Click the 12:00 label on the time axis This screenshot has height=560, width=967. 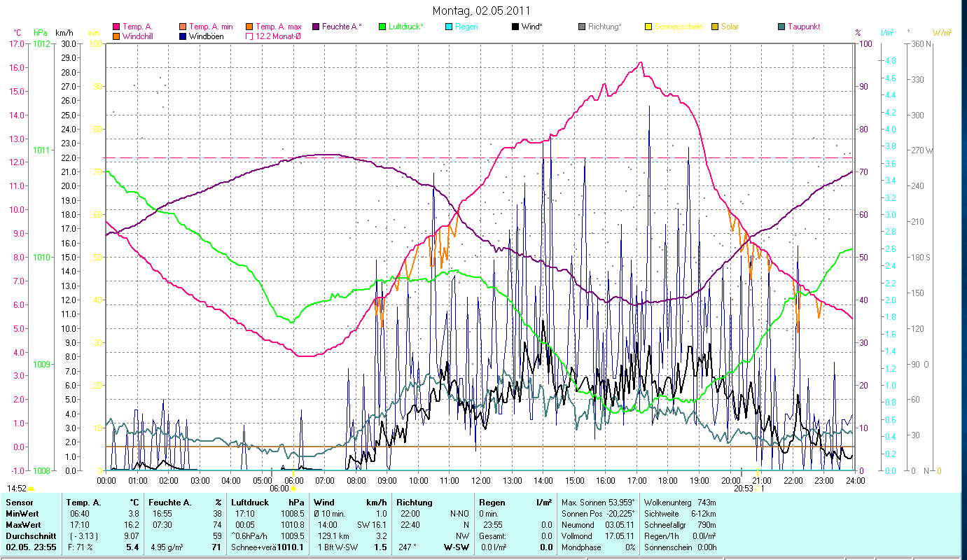480,480
